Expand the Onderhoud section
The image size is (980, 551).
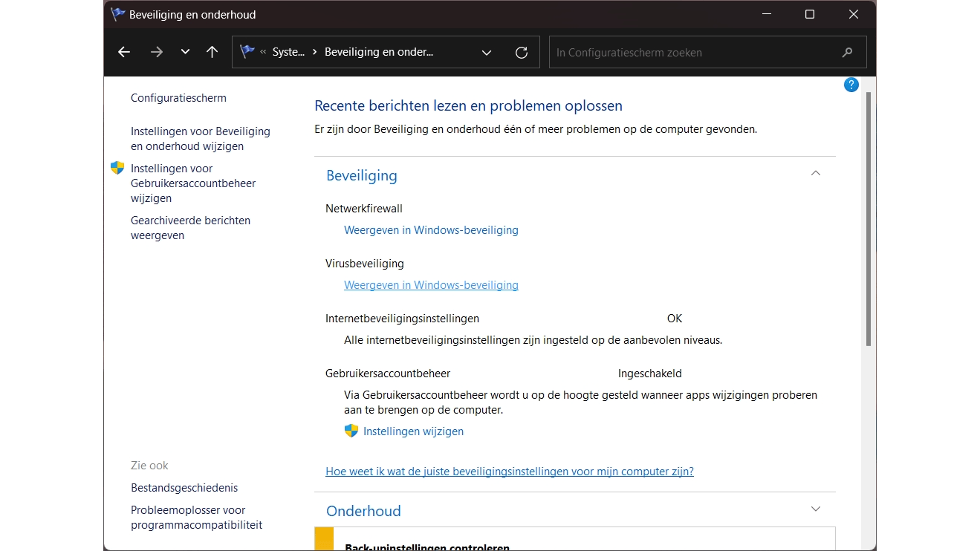pos(816,509)
